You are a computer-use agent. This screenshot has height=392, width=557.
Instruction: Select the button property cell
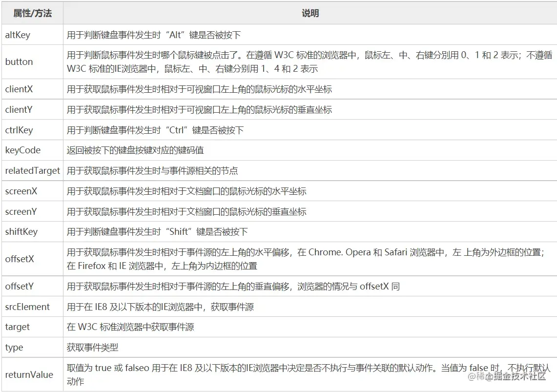20,62
